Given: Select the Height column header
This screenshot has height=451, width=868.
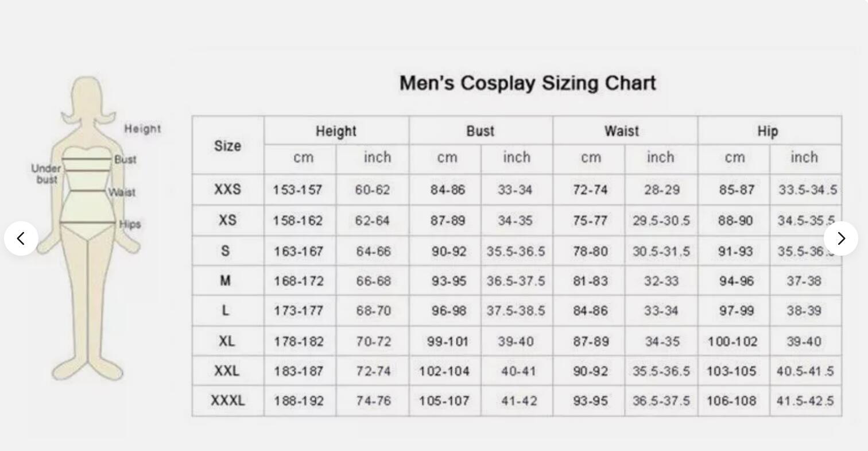Looking at the screenshot, I should (336, 132).
